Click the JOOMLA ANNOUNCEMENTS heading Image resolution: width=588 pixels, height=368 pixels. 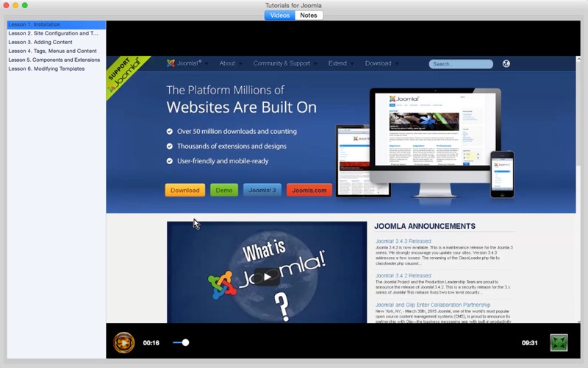pyautogui.click(x=425, y=226)
